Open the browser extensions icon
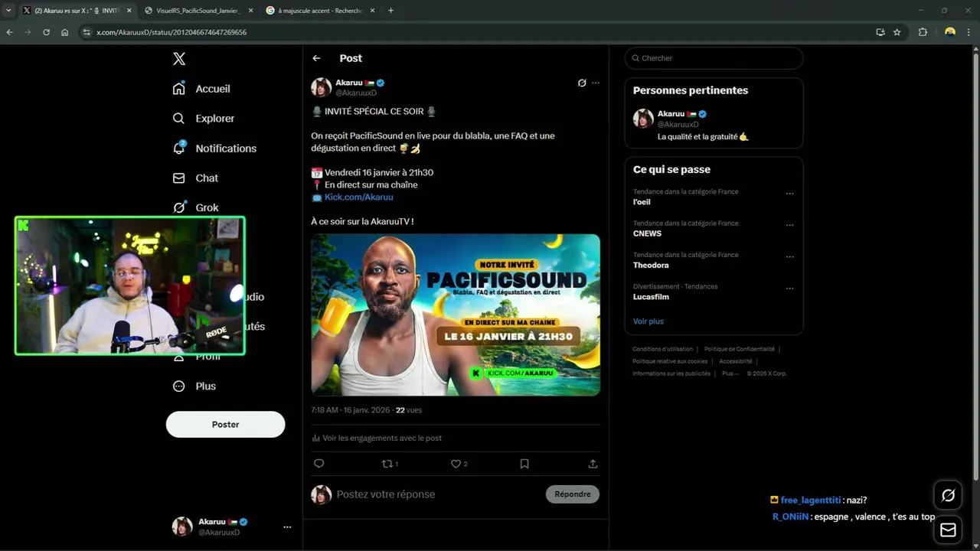Viewport: 980px width, 551px height. pyautogui.click(x=923, y=32)
